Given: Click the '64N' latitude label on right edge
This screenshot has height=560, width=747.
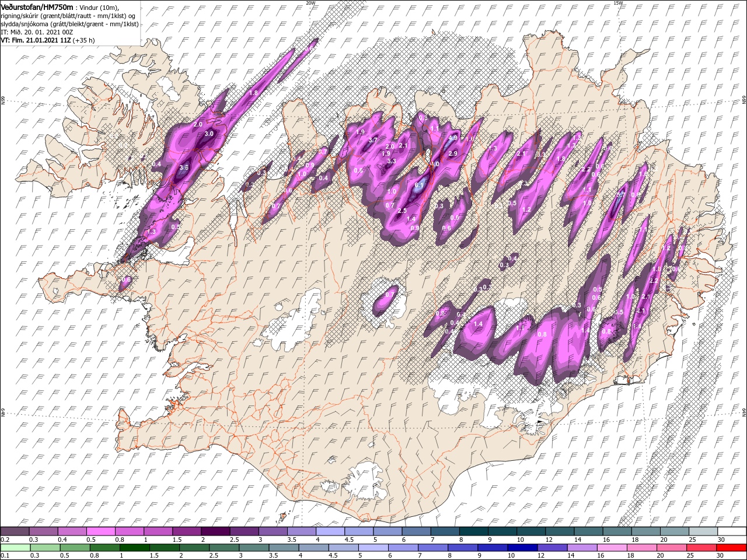Looking at the screenshot, I should coord(744,411).
